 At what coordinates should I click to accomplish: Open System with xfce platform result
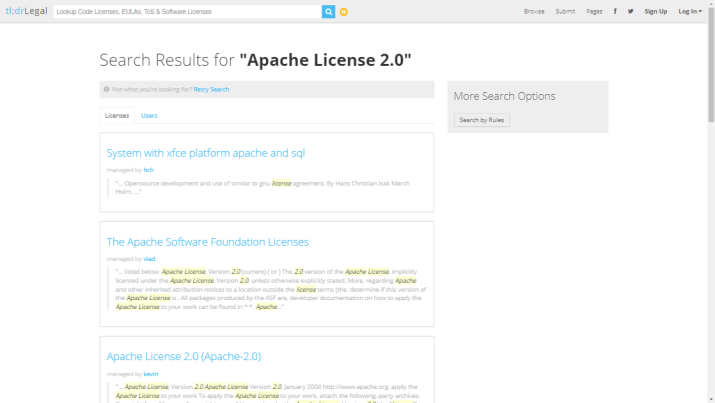pos(205,153)
